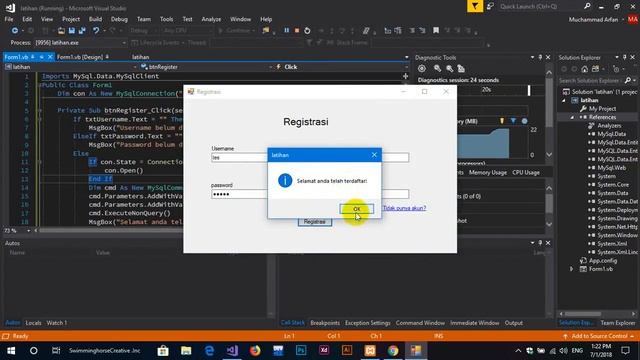Viewport: 640px width, 360px height.
Task: Open the Edit menu
Action: point(27,19)
